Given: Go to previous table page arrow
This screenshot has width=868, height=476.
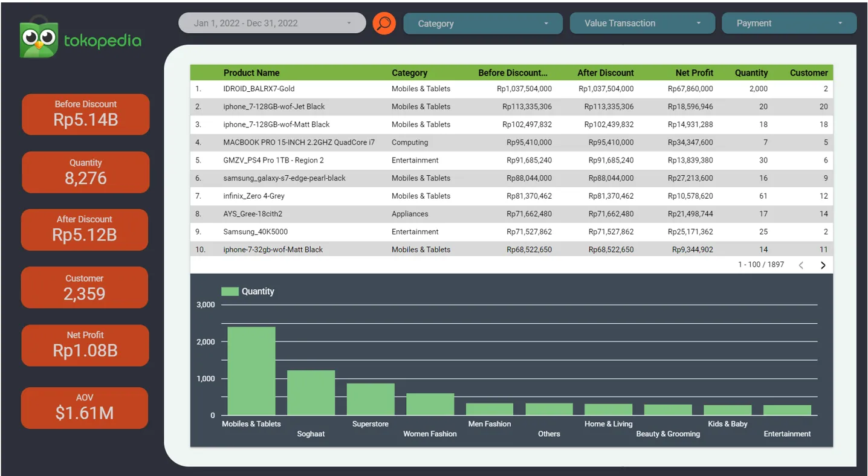Looking at the screenshot, I should click(801, 265).
